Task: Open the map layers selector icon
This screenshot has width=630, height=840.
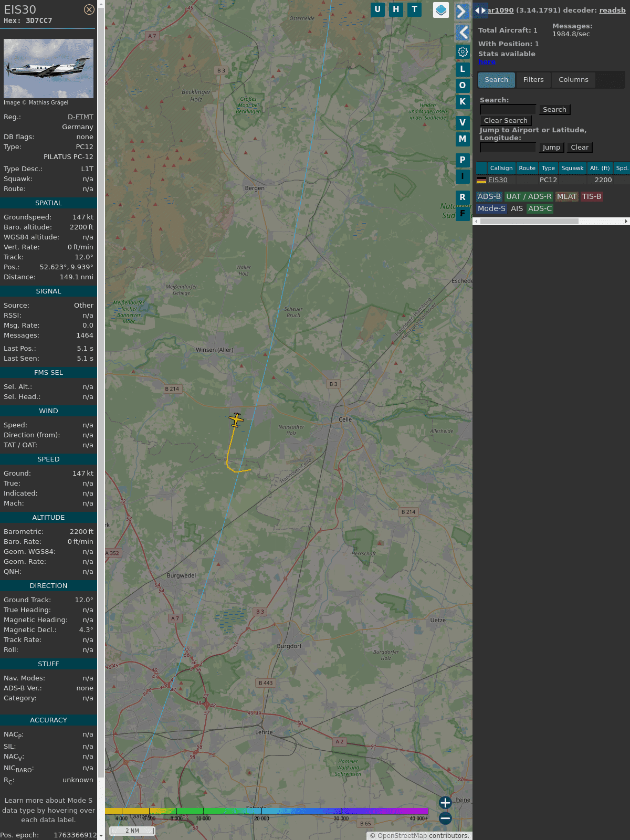Action: pos(441,10)
